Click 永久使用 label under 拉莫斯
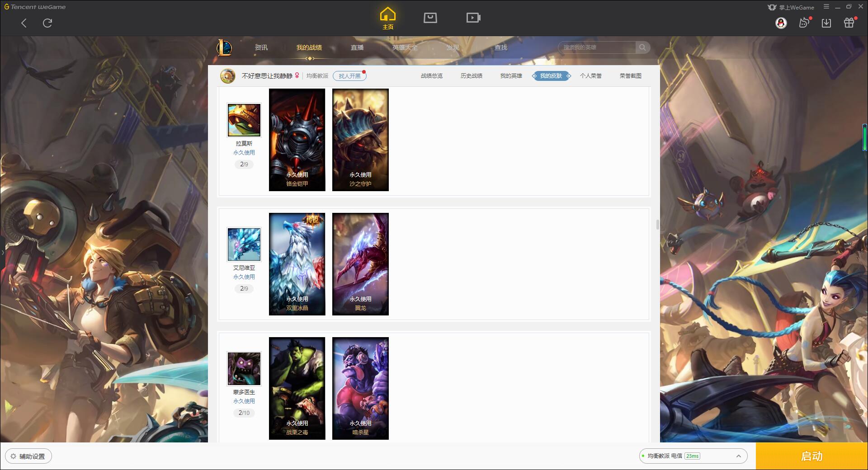The image size is (868, 470). click(244, 153)
